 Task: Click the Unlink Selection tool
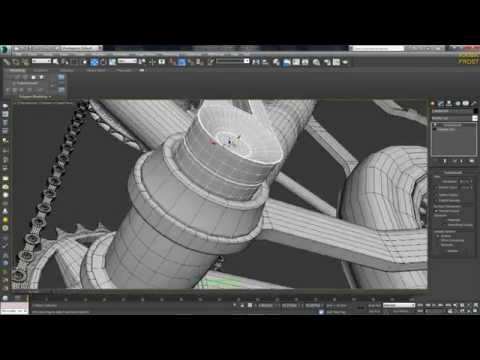pyautogui.click(x=16, y=62)
